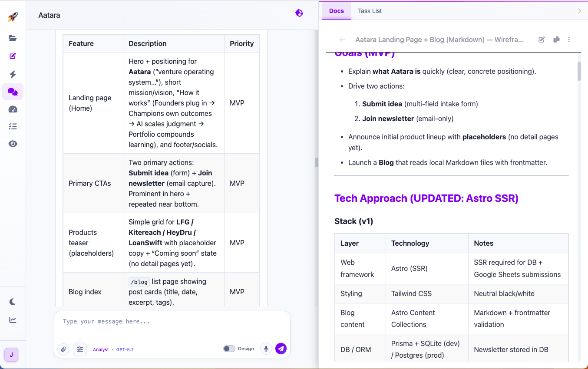Copy the document using the copy icon
588x369 pixels.
[556, 40]
